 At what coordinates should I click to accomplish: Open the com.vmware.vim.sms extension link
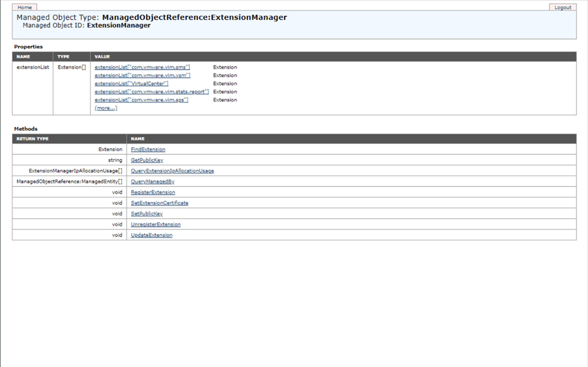pyautogui.click(x=142, y=67)
